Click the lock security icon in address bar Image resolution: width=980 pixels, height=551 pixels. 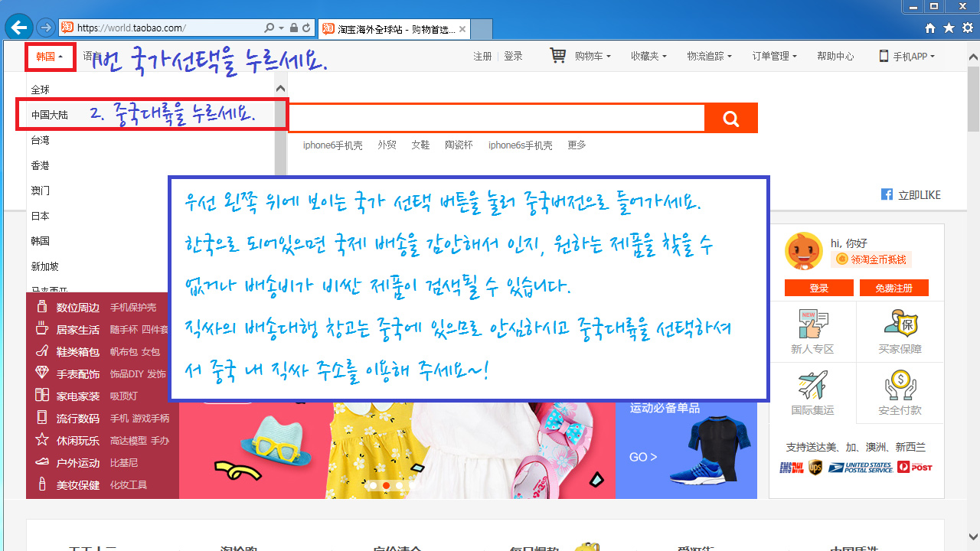click(x=294, y=28)
